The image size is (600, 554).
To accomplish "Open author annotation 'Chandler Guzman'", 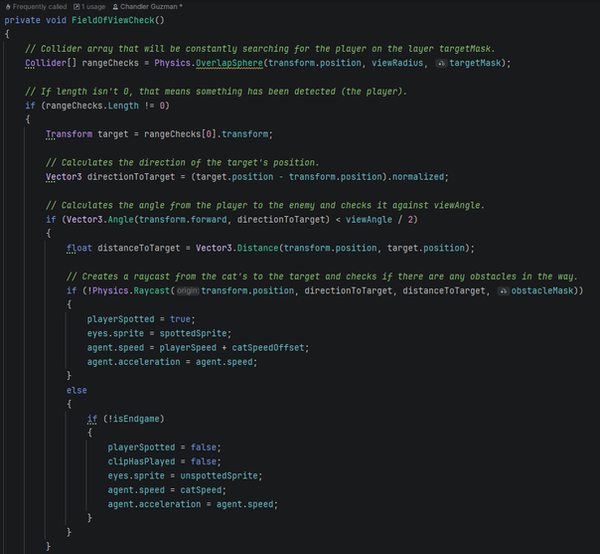I will (147, 7).
